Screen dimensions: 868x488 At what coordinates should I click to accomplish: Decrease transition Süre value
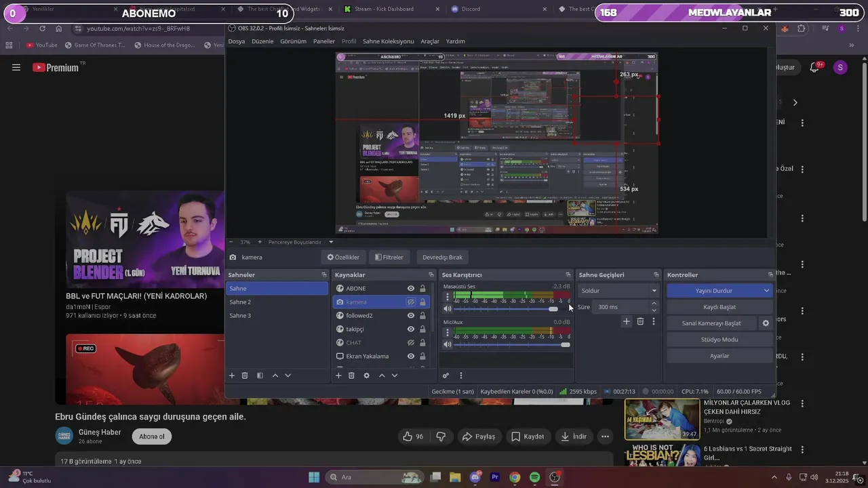(654, 310)
